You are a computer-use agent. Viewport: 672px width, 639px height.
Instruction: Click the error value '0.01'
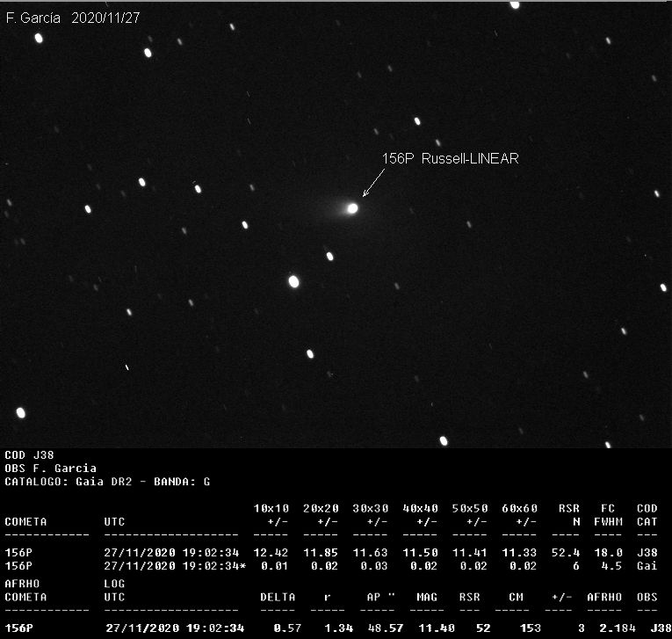(275, 566)
